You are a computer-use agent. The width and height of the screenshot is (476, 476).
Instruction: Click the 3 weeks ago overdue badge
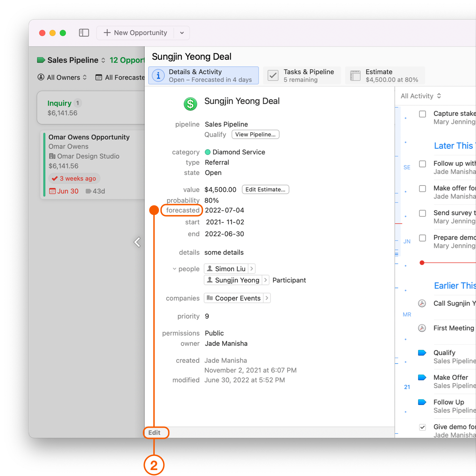pyautogui.click(x=74, y=178)
